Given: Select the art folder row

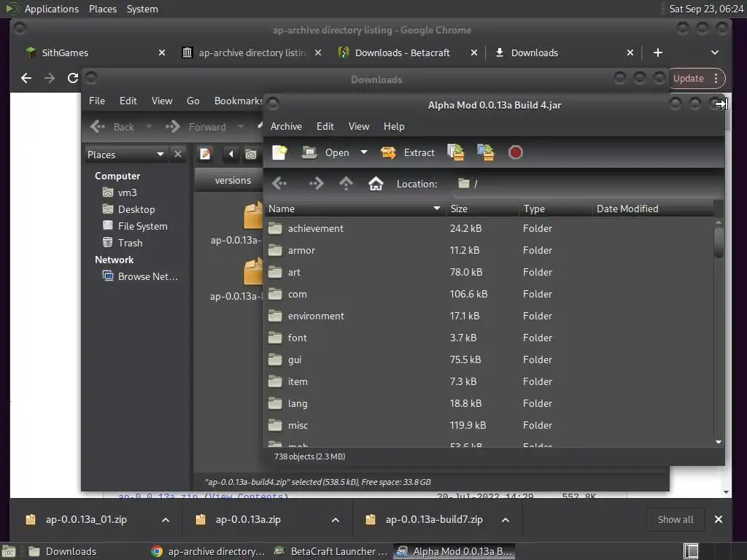Looking at the screenshot, I should coord(489,273).
